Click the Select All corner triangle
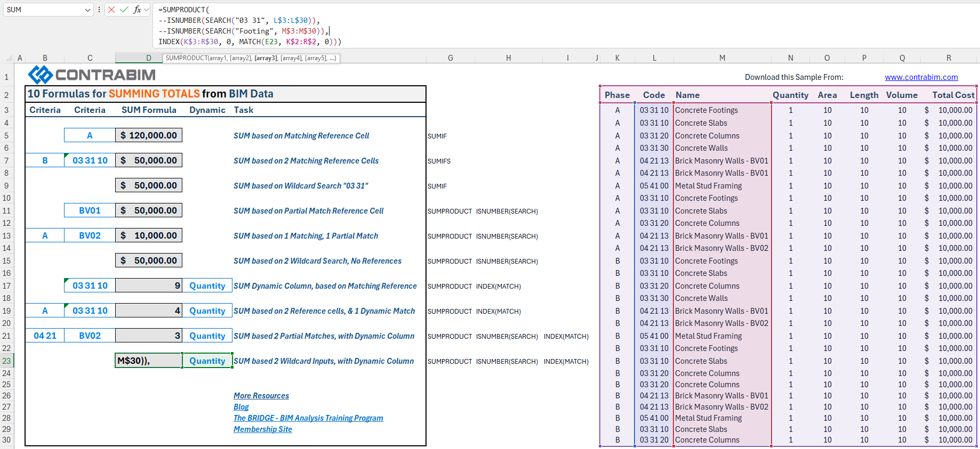This screenshot has width=980, height=449. (x=9, y=58)
